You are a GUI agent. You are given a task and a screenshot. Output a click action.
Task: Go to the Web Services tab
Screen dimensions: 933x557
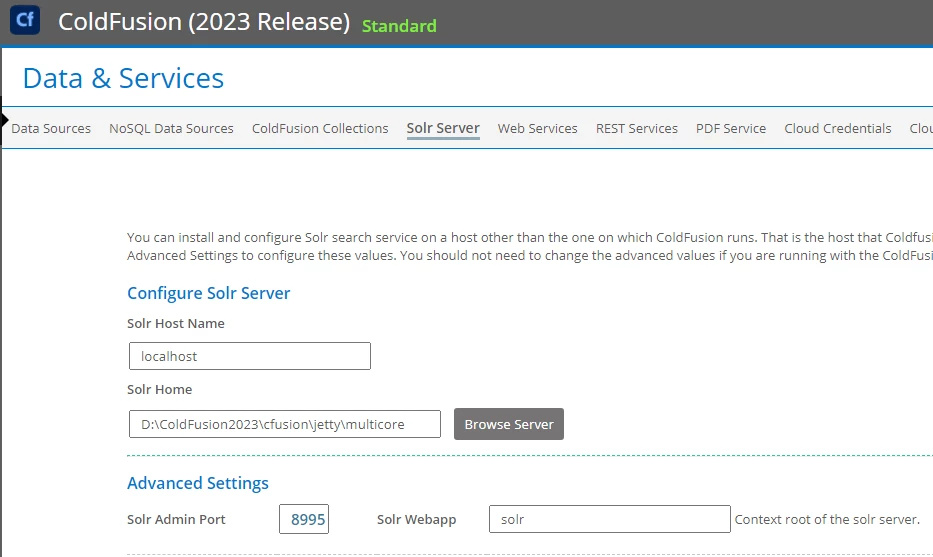pyautogui.click(x=538, y=129)
